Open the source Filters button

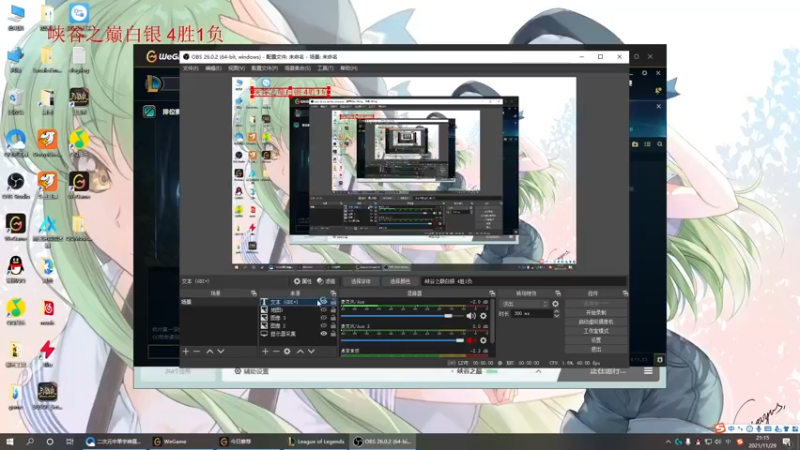(x=327, y=281)
